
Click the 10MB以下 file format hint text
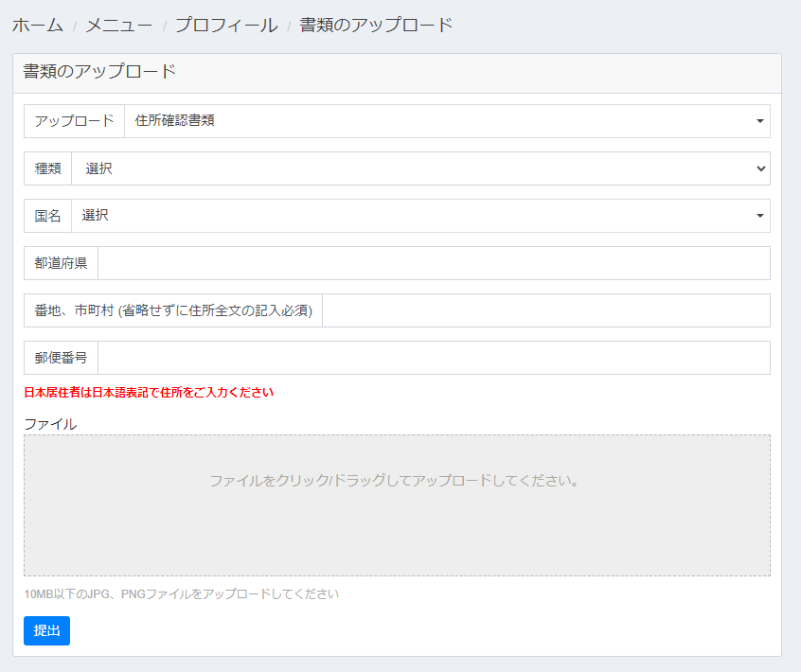pyautogui.click(x=181, y=594)
